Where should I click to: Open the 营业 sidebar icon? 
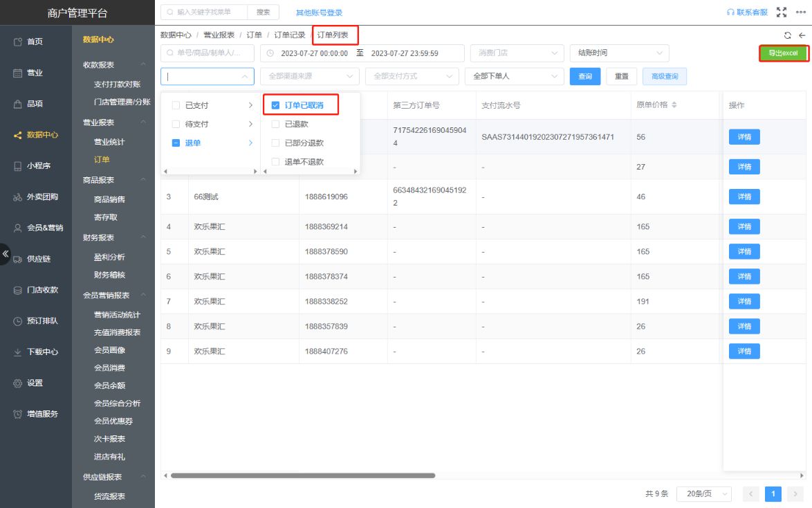pyautogui.click(x=17, y=73)
